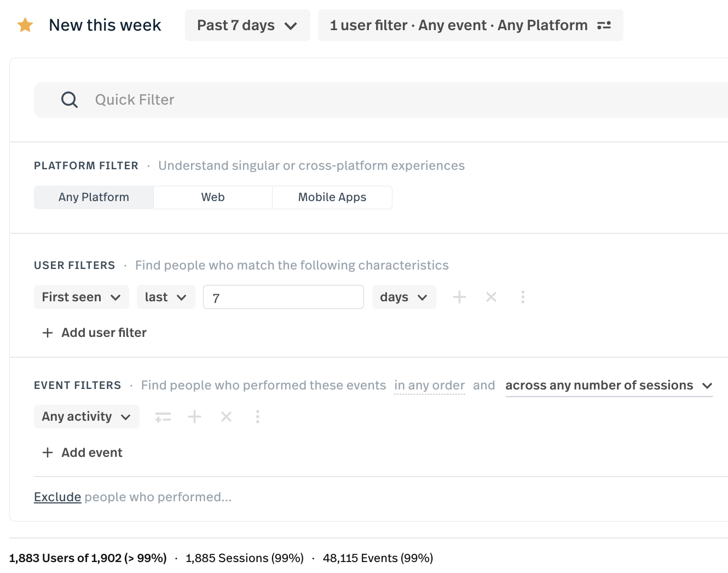Expand the First seen property dropdown
728x573 pixels.
click(x=81, y=297)
